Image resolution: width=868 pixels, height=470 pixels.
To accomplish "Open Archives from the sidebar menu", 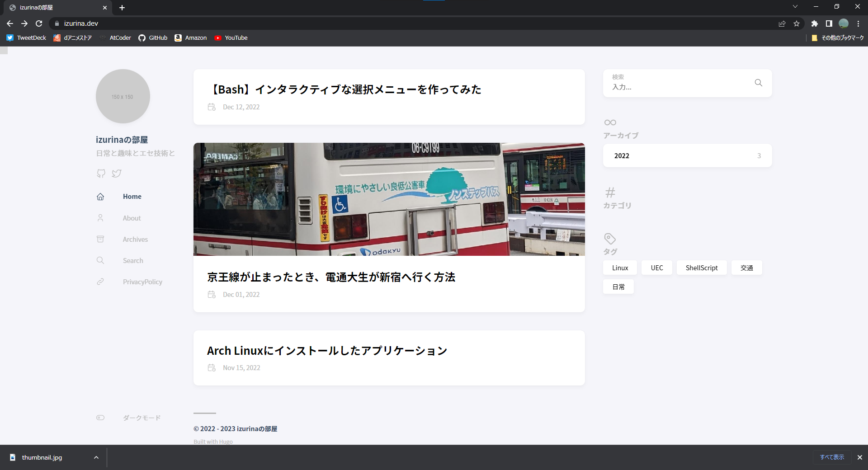I will [x=135, y=239].
